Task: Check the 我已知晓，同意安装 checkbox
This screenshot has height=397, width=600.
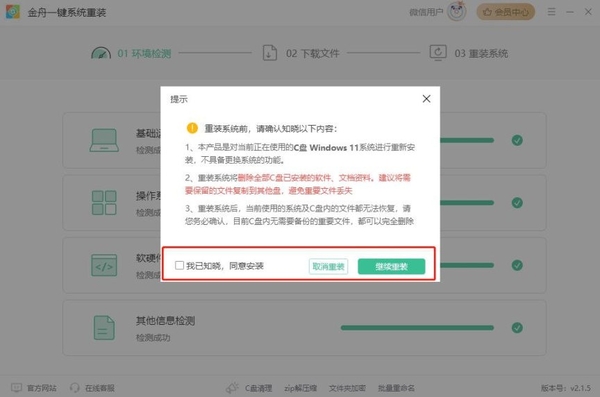Action: click(x=179, y=265)
